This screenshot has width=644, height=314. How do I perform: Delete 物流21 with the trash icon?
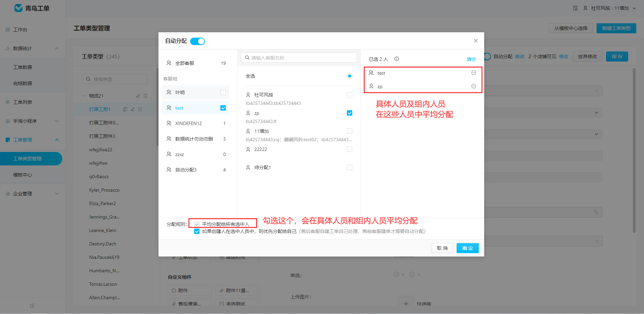coord(145,96)
